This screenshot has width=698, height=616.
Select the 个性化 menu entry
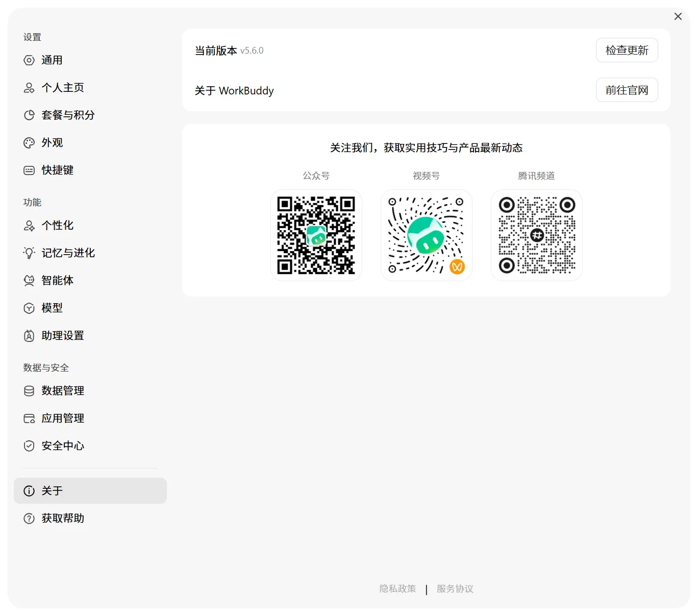[x=90, y=226]
